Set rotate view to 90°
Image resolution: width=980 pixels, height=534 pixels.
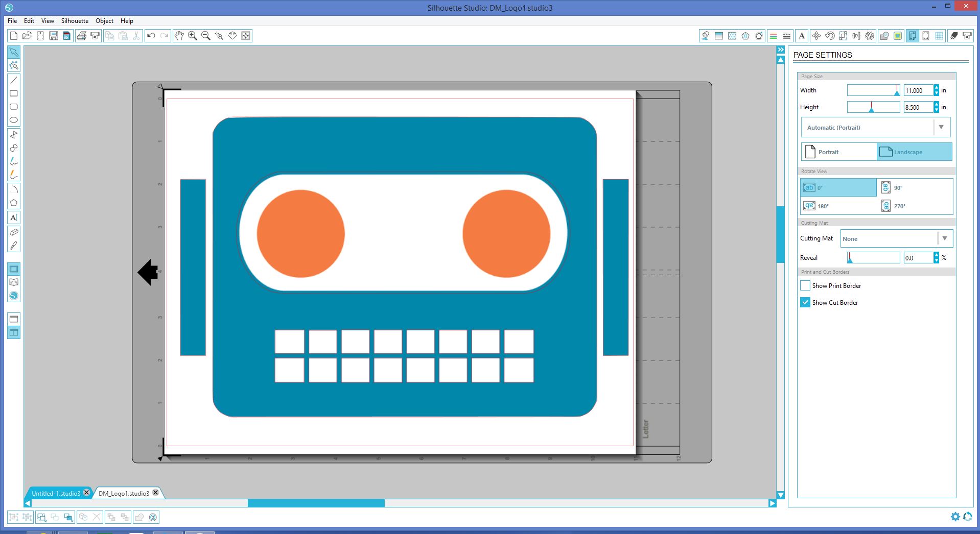tap(915, 187)
